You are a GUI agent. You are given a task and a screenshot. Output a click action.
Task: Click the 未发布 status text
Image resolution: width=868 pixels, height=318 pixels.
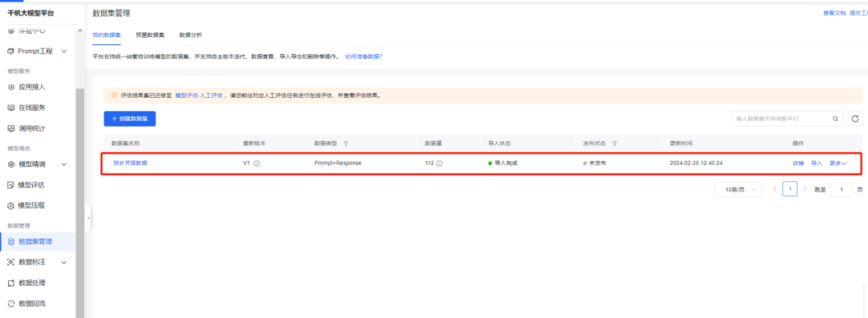tap(596, 164)
